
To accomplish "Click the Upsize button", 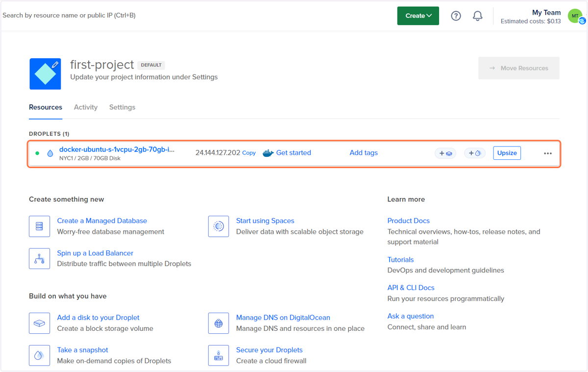I will click(x=507, y=153).
